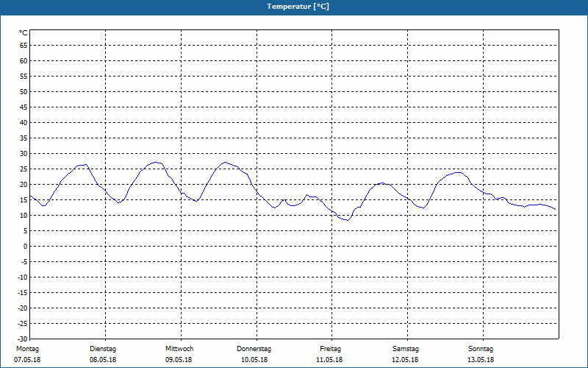This screenshot has width=588, height=368.
Task: Click the date 12.05.18
Action: [x=405, y=360]
